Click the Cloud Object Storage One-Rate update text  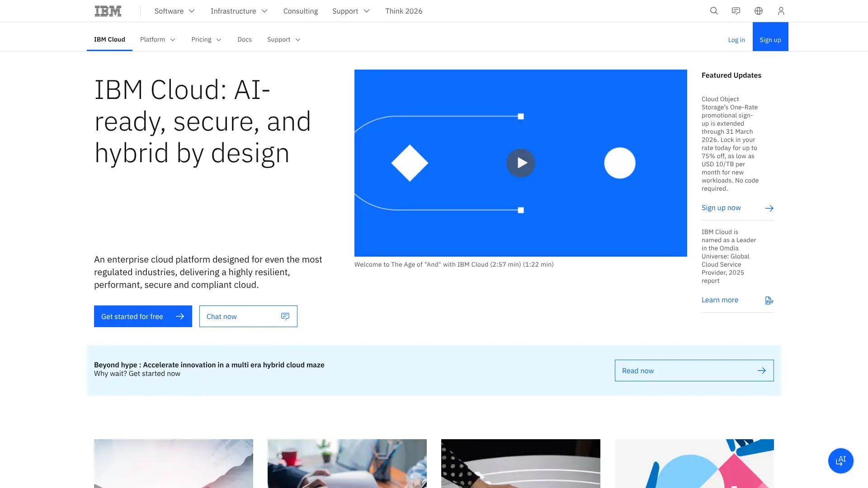[x=730, y=144]
